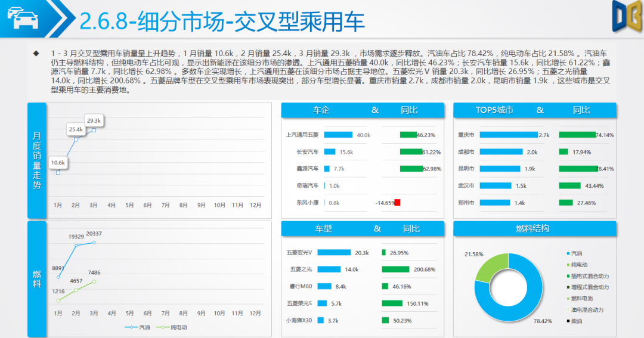The height and width of the screenshot is (338, 644).
Task: Click the 4657 electric February data point
Action: [x=76, y=290]
